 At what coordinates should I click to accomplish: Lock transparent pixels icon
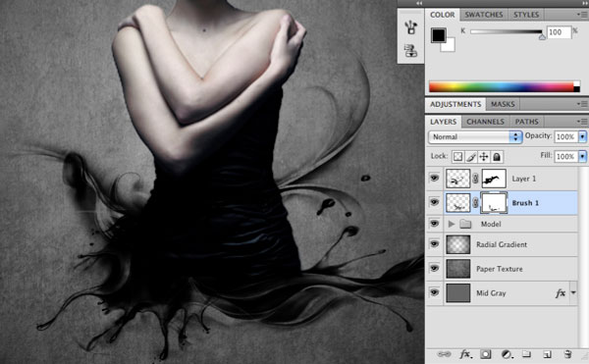[x=457, y=157]
